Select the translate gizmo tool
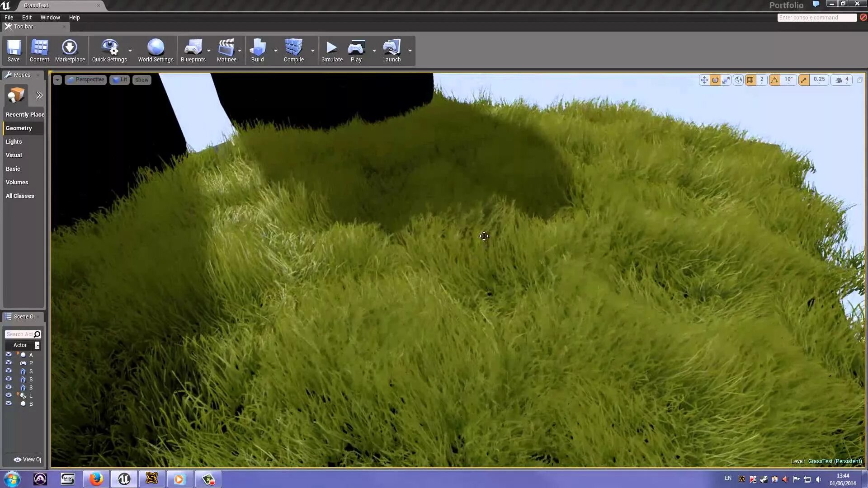This screenshot has width=868, height=488. pyautogui.click(x=704, y=80)
